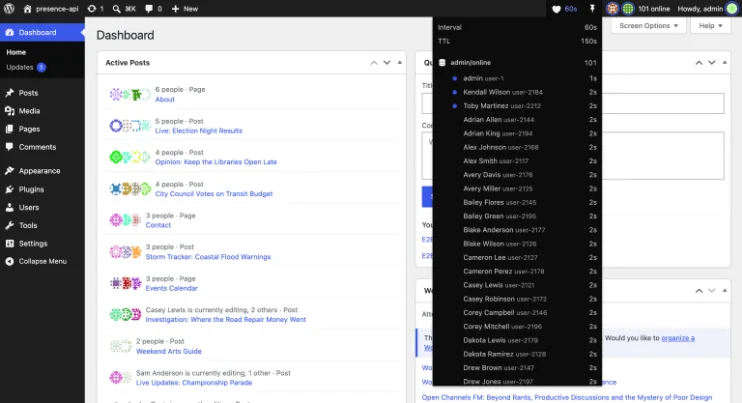742x403 pixels.
Task: Open the Media menu in the sidebar
Action: coord(29,111)
